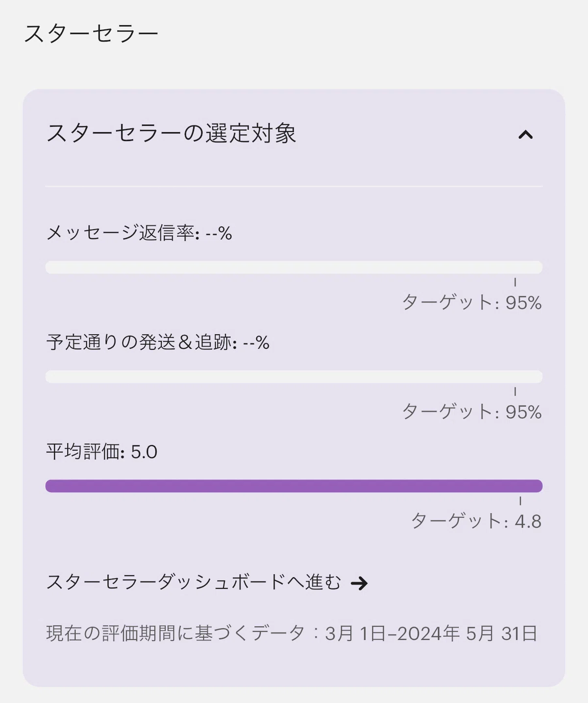Click the スターセラー page heading

tap(91, 34)
